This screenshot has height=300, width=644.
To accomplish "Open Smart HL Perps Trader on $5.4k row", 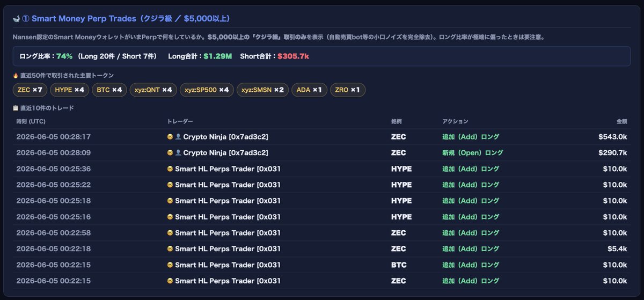I will [228, 249].
